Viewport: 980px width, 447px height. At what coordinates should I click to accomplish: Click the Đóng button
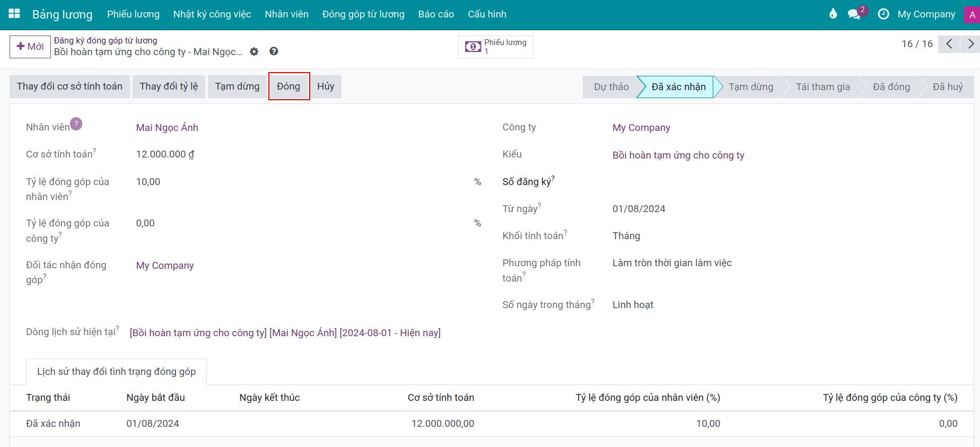(288, 86)
